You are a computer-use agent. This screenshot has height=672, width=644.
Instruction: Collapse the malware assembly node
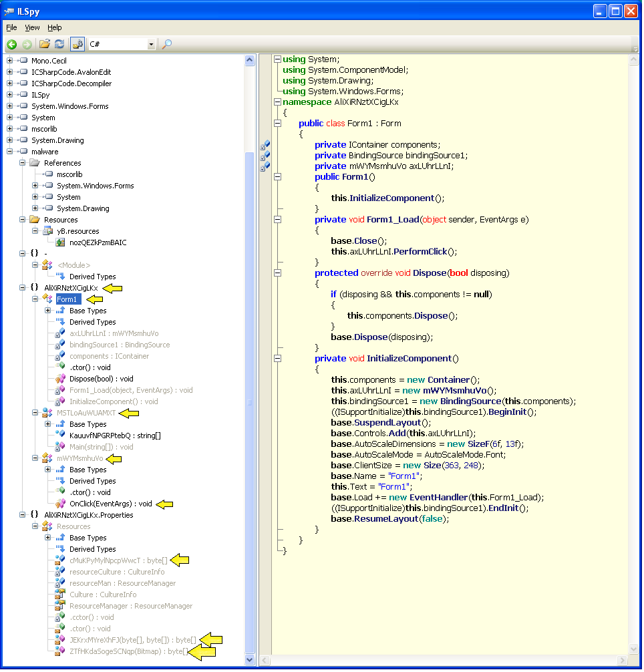pyautogui.click(x=10, y=152)
